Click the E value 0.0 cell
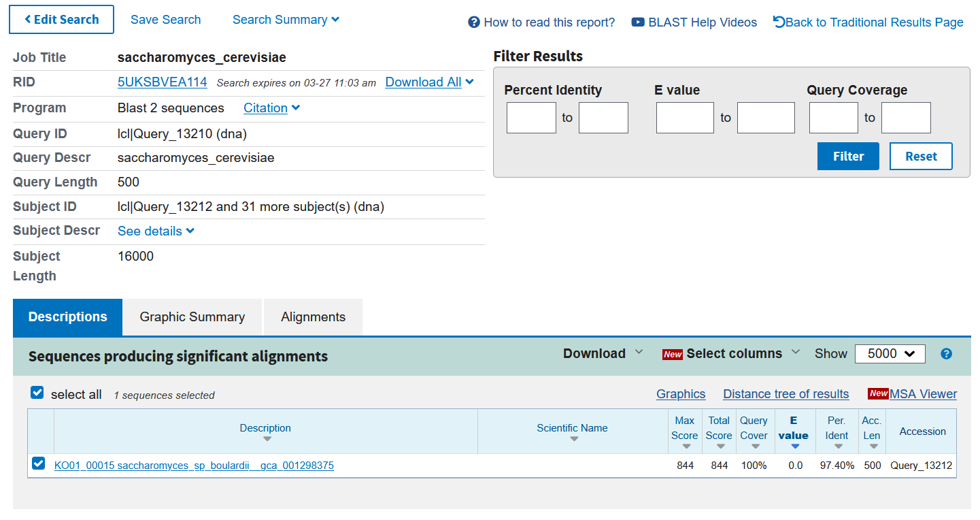Image resolution: width=980 pixels, height=520 pixels. (x=795, y=466)
